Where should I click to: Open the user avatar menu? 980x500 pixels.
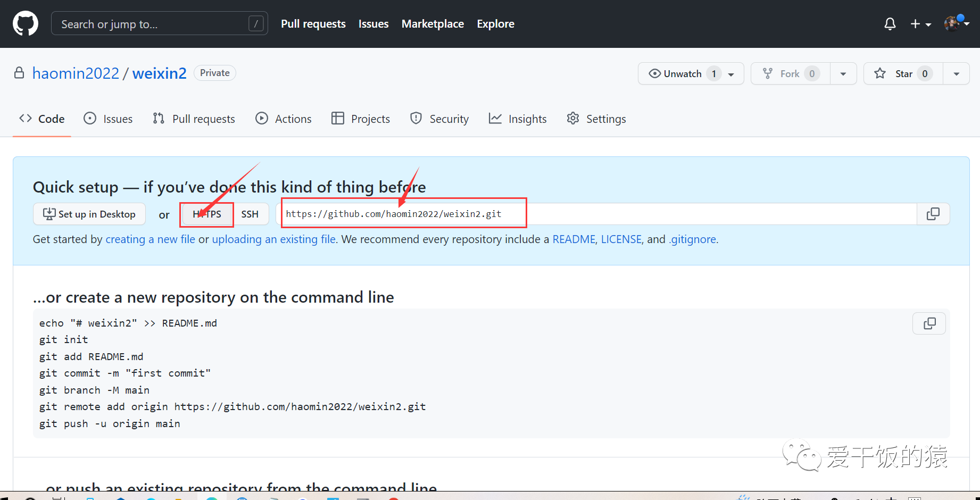957,23
